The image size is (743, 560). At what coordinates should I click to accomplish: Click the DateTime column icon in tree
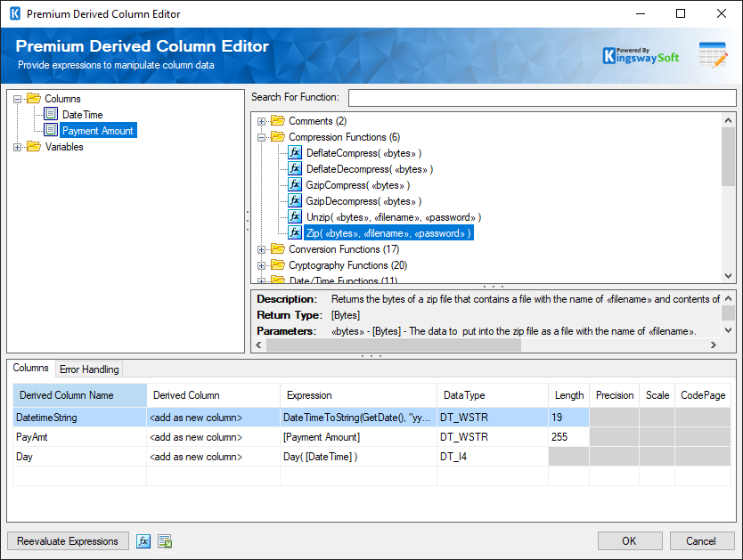tap(51, 114)
